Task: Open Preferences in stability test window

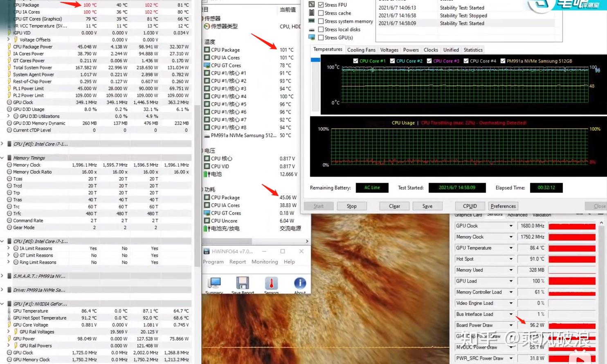Action: [504, 206]
